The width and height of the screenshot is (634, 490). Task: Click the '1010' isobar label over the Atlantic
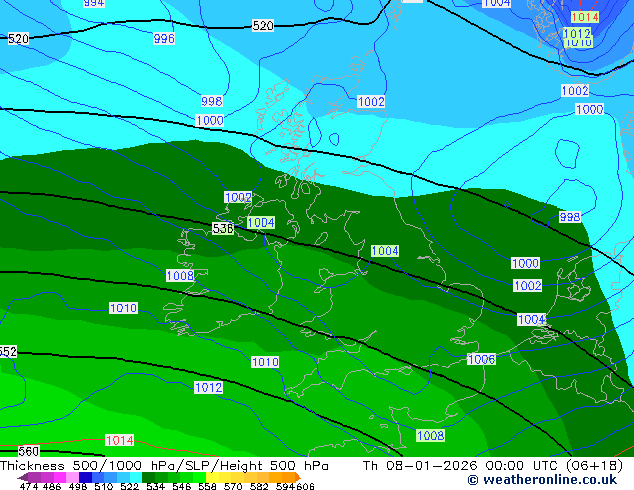pyautogui.click(x=123, y=308)
